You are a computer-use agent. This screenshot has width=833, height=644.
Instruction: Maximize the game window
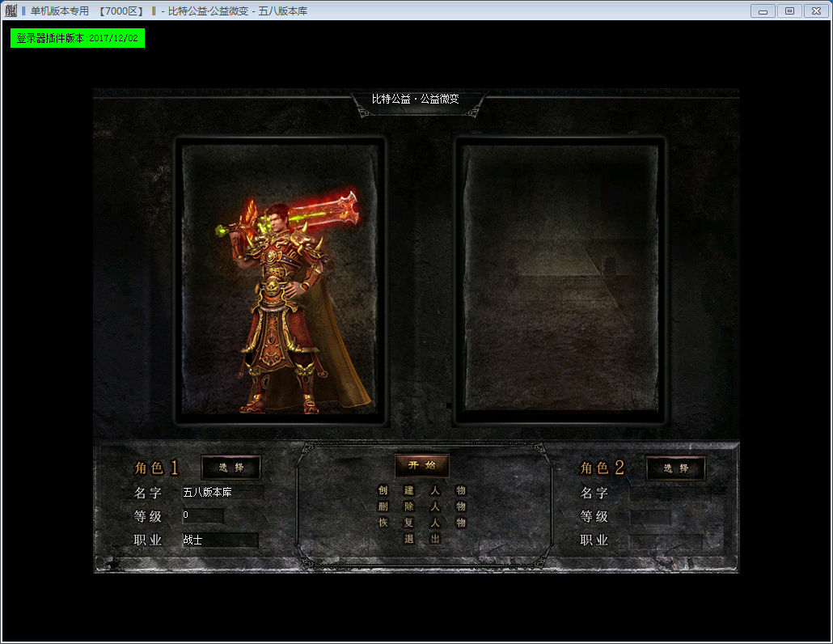pos(789,11)
